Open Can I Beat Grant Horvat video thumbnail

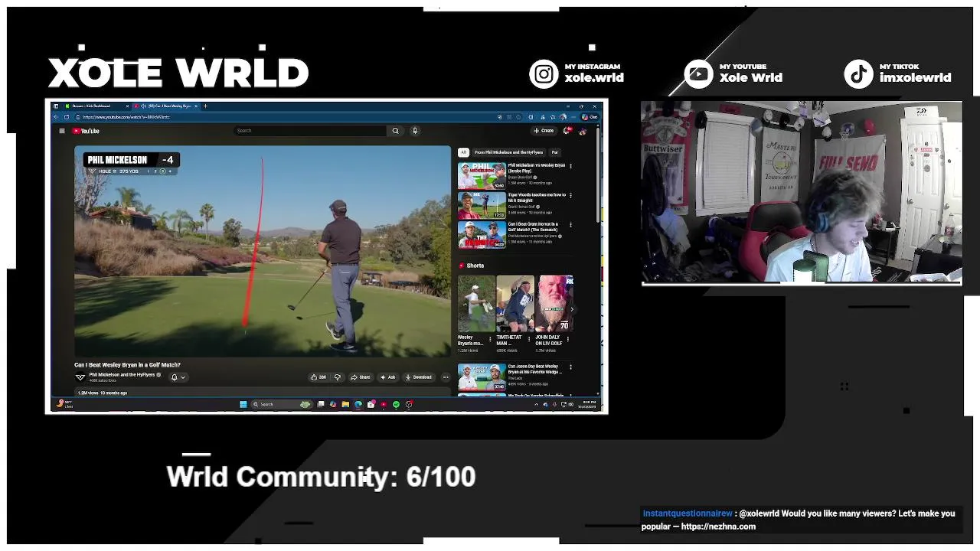(482, 235)
